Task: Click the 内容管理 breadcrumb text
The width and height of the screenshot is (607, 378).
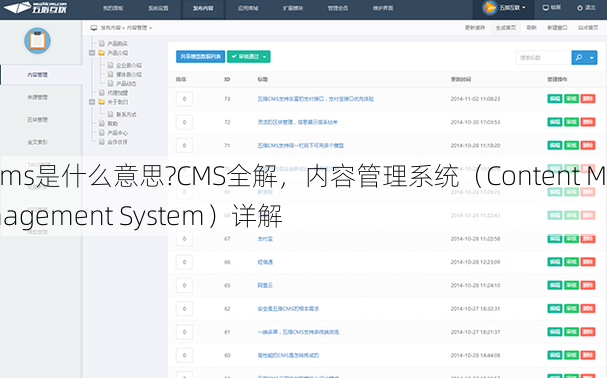Action: coord(137,28)
